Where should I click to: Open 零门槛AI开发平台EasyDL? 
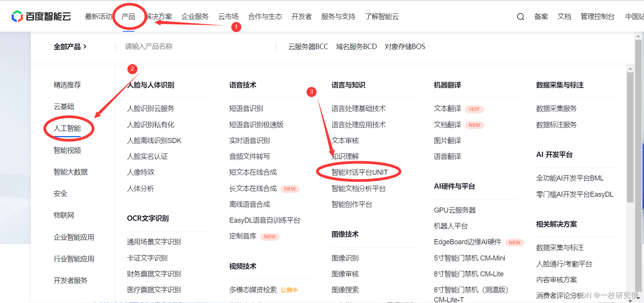575,194
